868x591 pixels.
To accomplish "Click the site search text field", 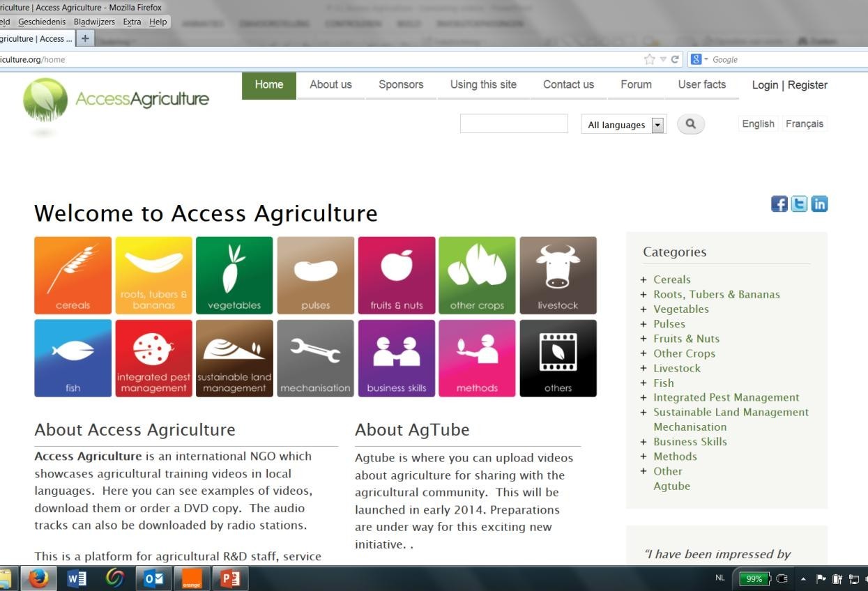I will (514, 124).
